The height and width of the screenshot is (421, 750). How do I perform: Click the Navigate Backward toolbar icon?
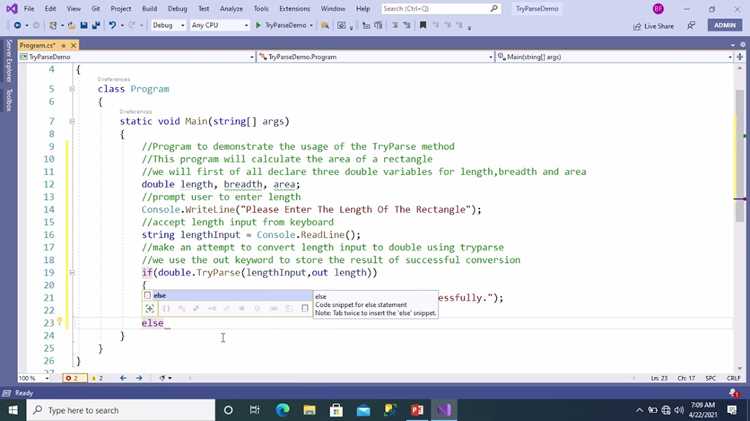click(x=17, y=25)
